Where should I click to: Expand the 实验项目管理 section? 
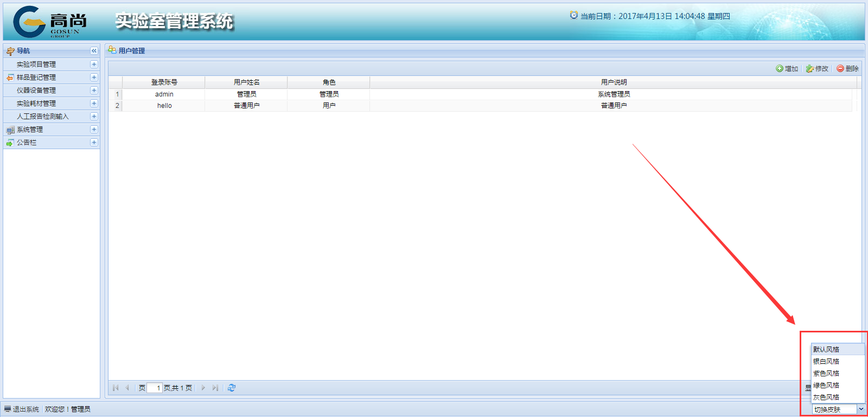coord(94,65)
